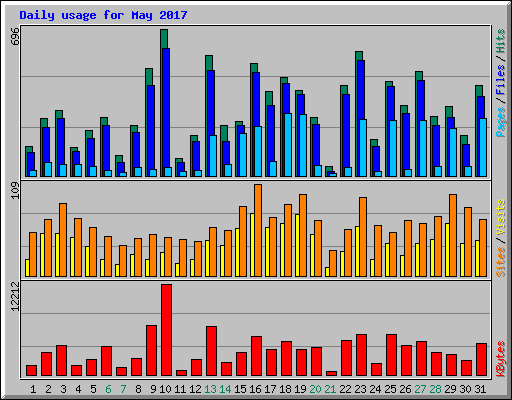
Task: Click the 12212 KBytes axis value
Action: point(15,297)
